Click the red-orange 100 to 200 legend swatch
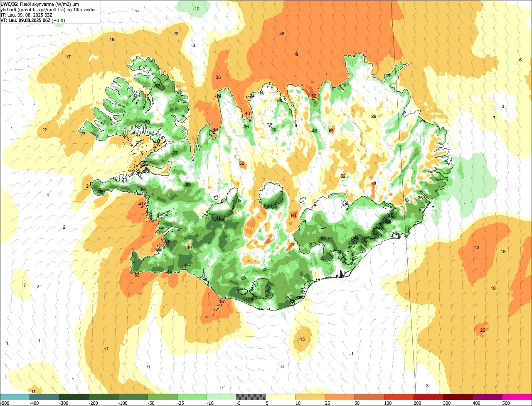Screen dimensions: 532x406 click(x=399, y=397)
